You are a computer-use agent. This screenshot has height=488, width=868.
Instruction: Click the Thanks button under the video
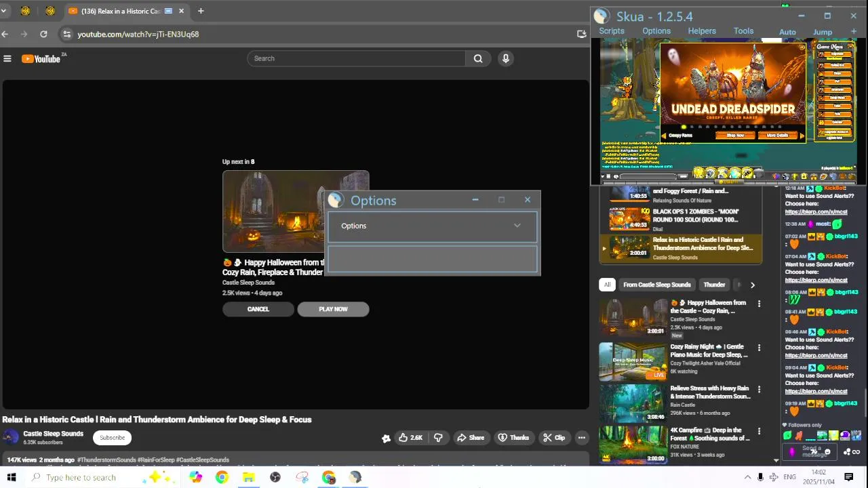(513, 438)
